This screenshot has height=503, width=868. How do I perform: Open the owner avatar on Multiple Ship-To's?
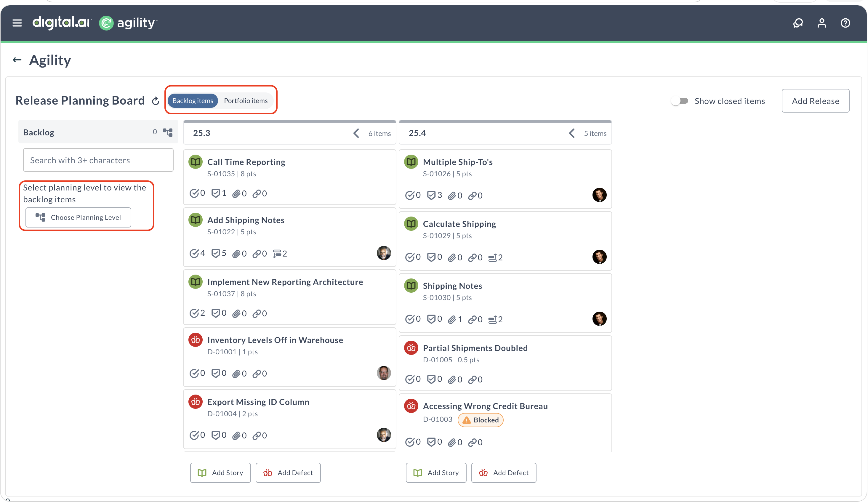tap(599, 195)
